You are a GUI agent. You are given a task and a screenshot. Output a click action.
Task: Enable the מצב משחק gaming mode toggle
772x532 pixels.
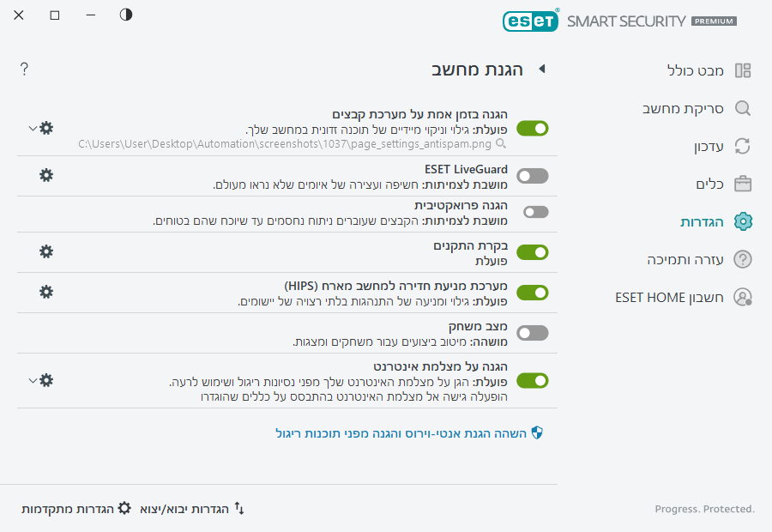tap(532, 333)
